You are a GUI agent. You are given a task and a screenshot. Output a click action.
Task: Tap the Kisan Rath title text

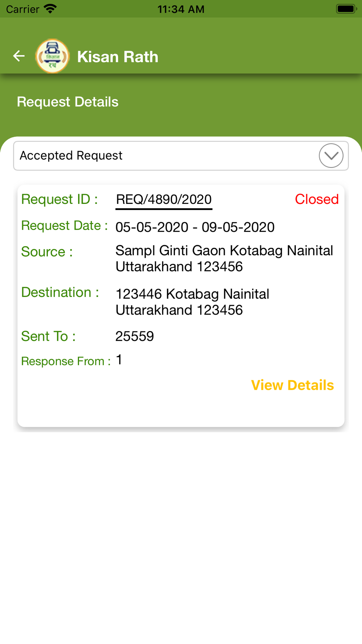click(118, 57)
